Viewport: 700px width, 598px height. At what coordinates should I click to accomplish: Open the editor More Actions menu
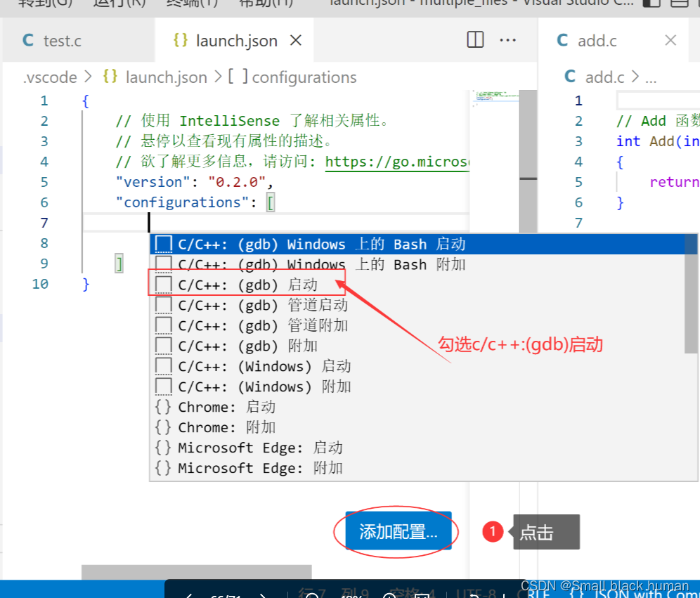coord(507,40)
